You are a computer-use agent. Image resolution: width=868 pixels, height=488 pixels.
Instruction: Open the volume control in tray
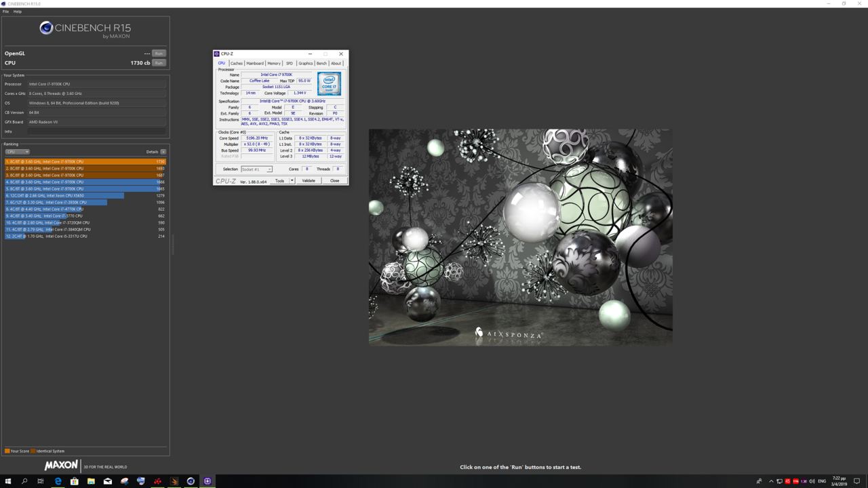812,481
